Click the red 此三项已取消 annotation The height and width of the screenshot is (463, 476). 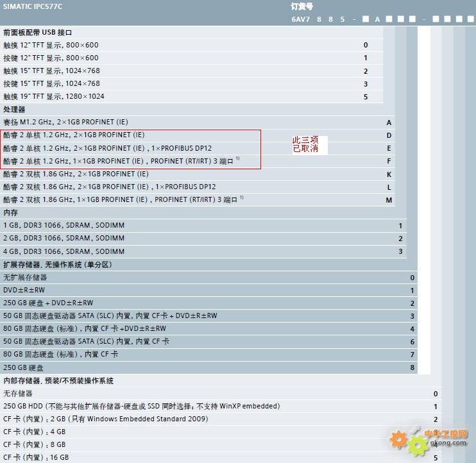305,144
